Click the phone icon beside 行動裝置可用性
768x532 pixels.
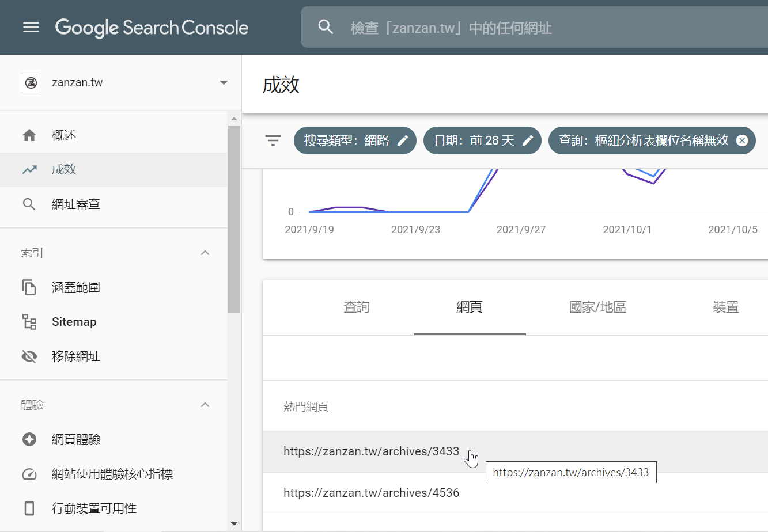coord(29,508)
